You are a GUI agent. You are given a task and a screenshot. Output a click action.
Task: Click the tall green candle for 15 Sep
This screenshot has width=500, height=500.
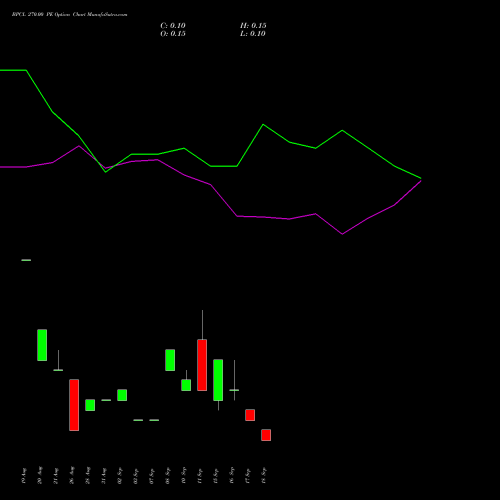218,380
